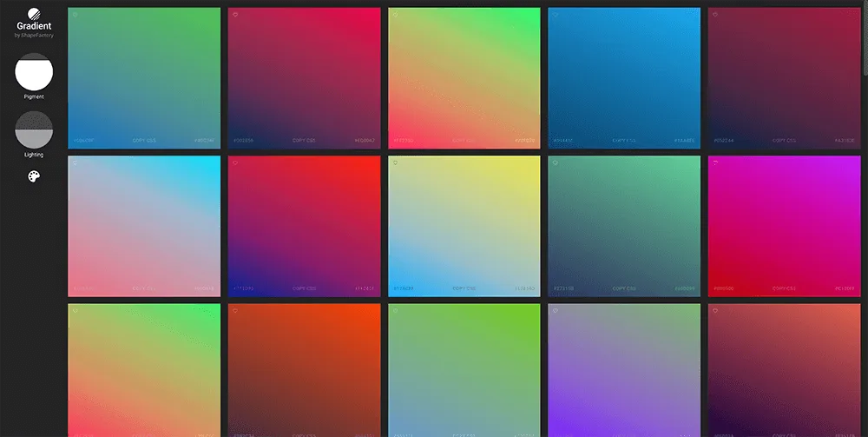Switch to the Lighting mode circle

point(34,130)
